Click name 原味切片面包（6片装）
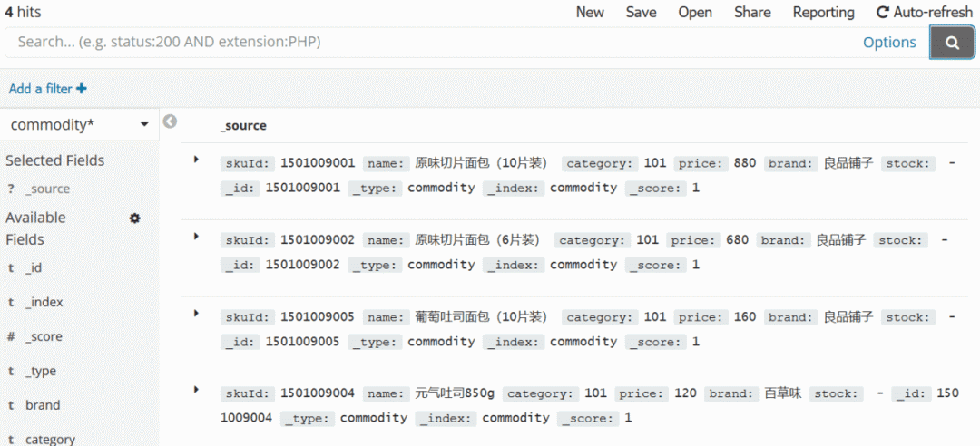 pyautogui.click(x=477, y=240)
